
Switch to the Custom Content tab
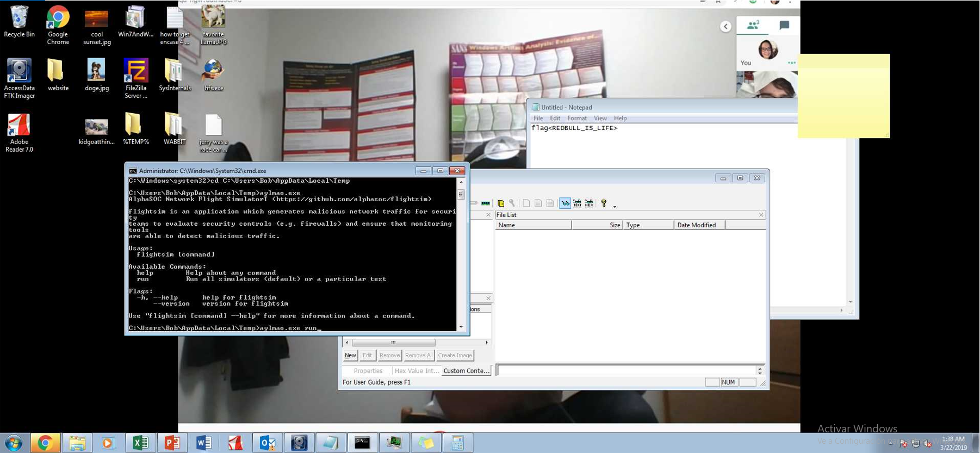(x=466, y=371)
